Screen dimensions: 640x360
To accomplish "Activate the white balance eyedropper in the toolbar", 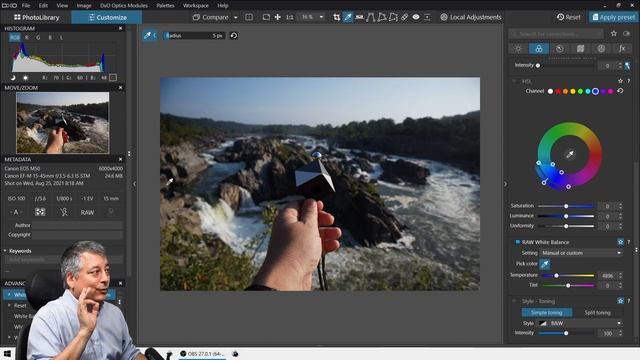I will [x=348, y=17].
